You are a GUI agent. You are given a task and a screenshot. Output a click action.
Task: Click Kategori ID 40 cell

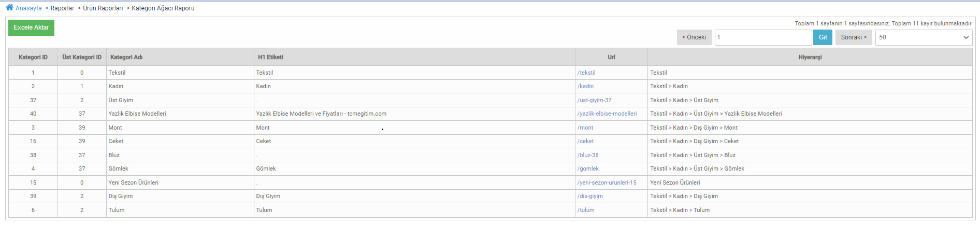click(33, 114)
